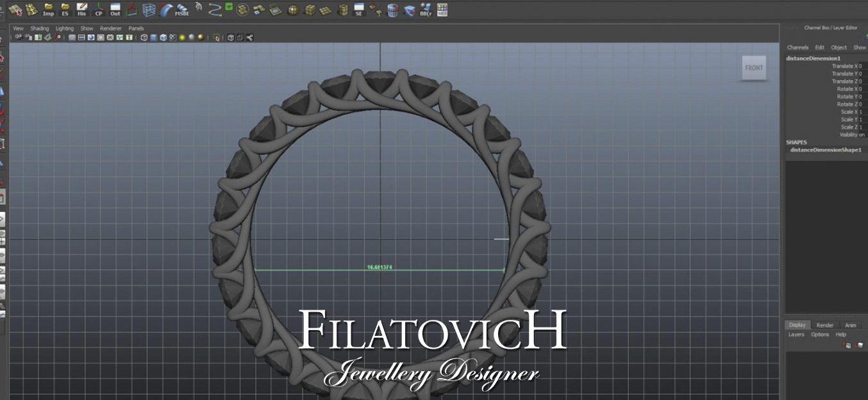Click the red extrude frame shelf icon
The height and width of the screenshot is (400, 868).
132,10
